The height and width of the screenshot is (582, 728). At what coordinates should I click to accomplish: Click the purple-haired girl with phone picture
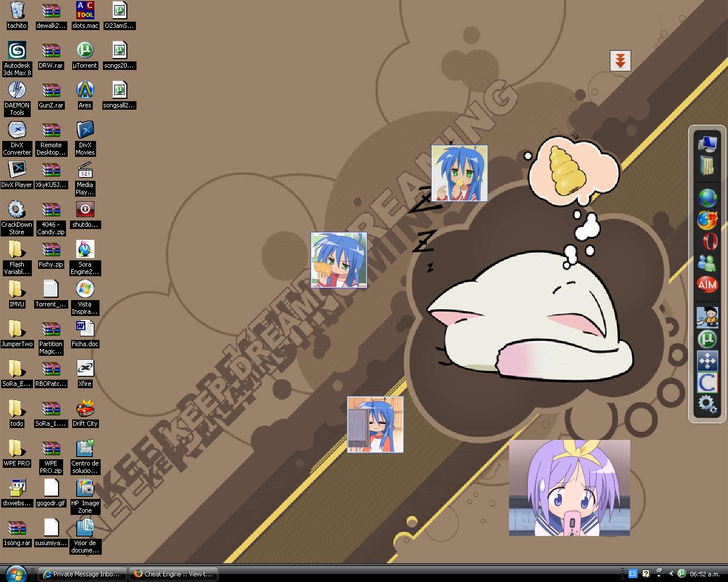point(569,488)
